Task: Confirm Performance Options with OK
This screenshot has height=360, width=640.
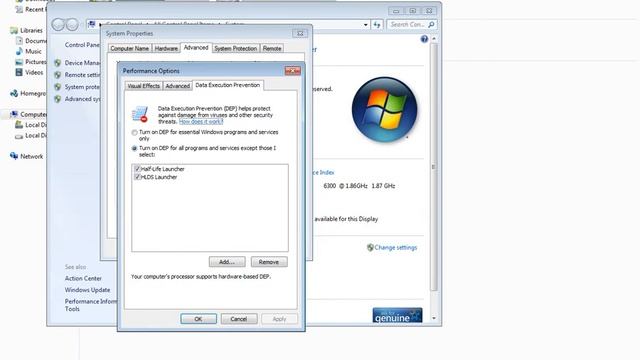Action: pyautogui.click(x=198, y=319)
